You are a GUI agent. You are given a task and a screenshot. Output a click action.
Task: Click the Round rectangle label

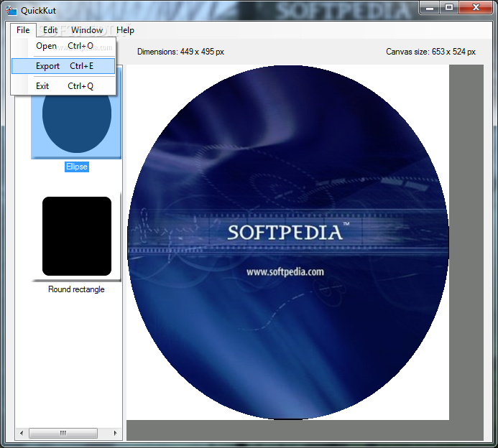(76, 289)
